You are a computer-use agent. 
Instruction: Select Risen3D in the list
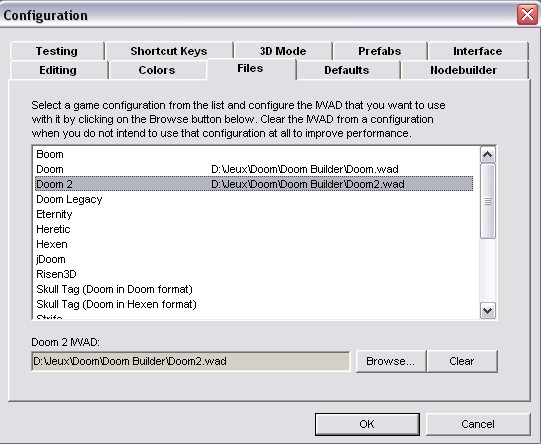tap(254, 274)
